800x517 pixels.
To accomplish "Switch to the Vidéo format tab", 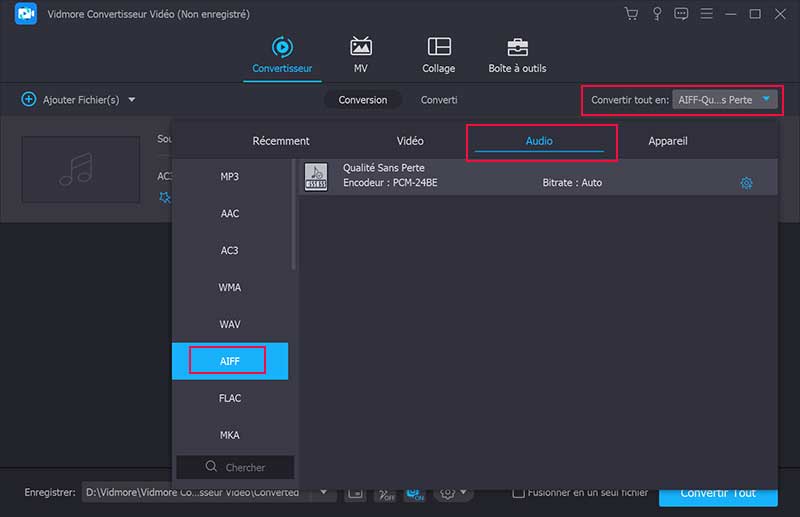I will click(x=410, y=141).
